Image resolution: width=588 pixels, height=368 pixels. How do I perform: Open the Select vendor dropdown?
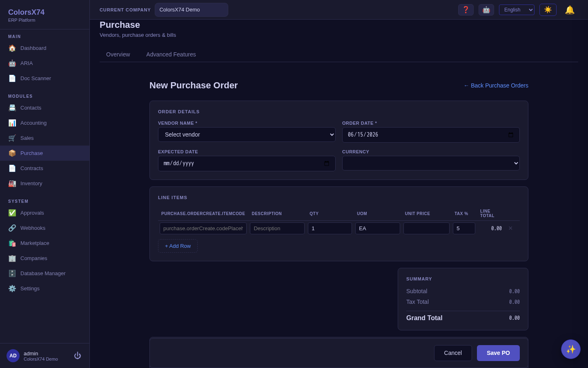click(x=247, y=135)
